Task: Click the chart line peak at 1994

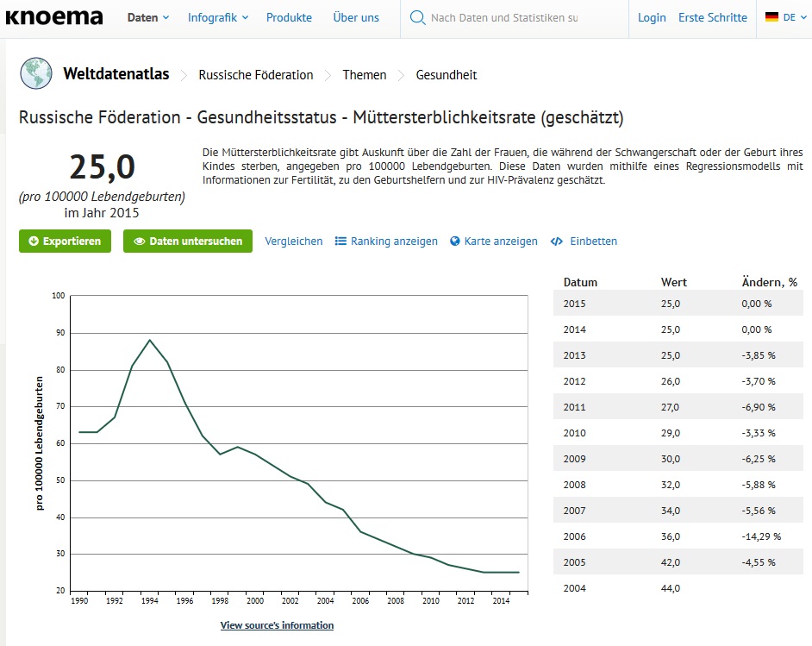Action: pyautogui.click(x=150, y=341)
